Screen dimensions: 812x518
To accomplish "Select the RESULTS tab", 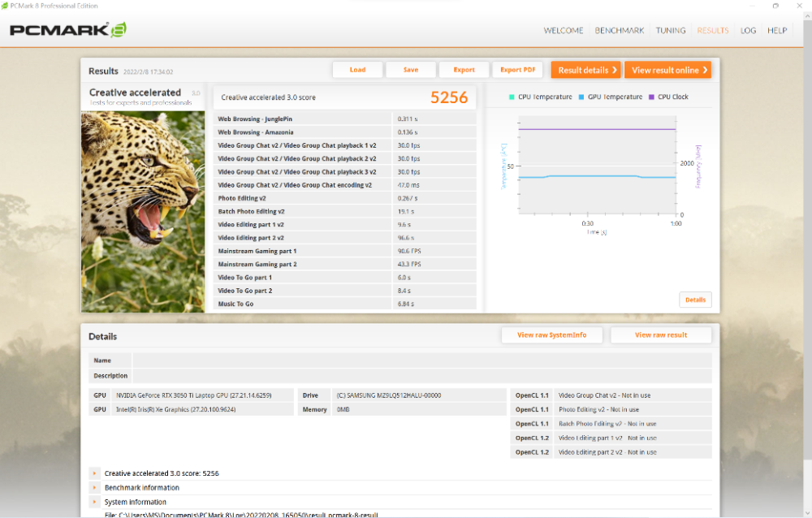I will coord(713,31).
